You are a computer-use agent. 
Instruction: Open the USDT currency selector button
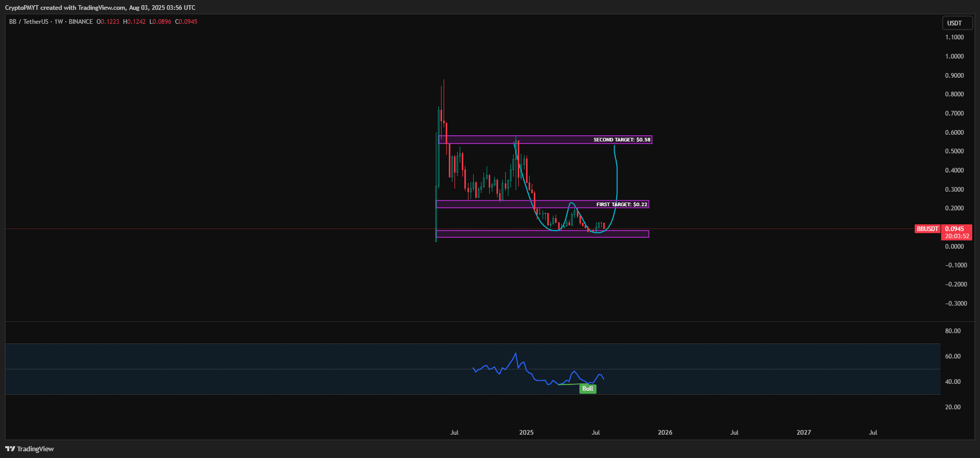coord(957,23)
